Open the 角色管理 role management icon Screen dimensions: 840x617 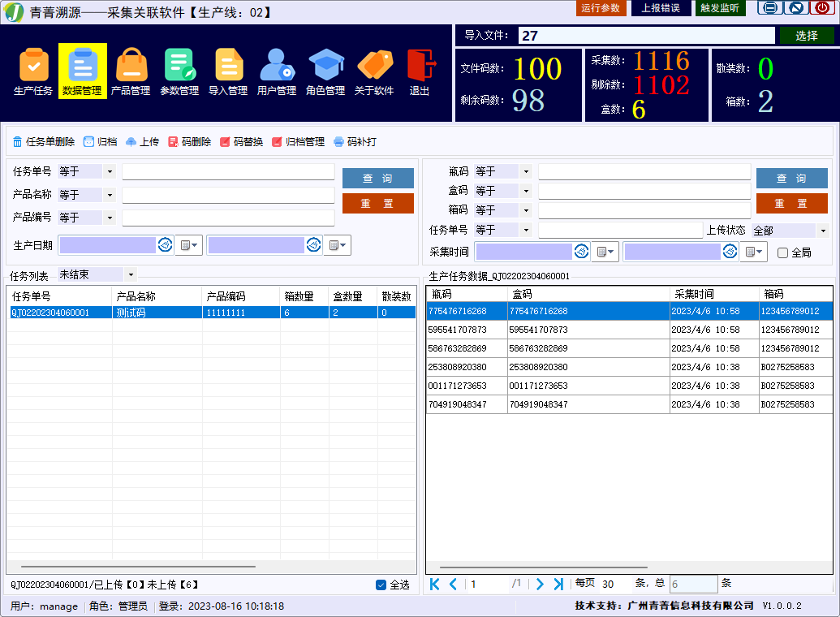(x=325, y=71)
